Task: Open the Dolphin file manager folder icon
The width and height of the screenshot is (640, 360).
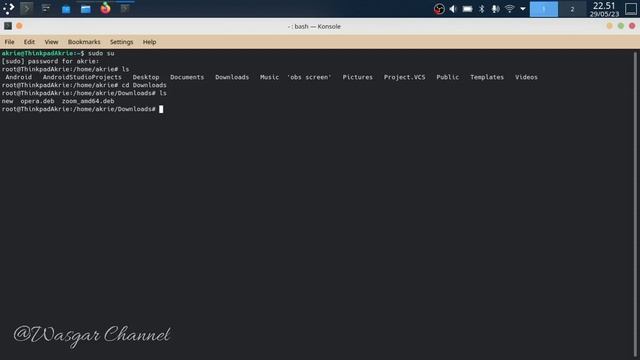Action: (x=85, y=9)
